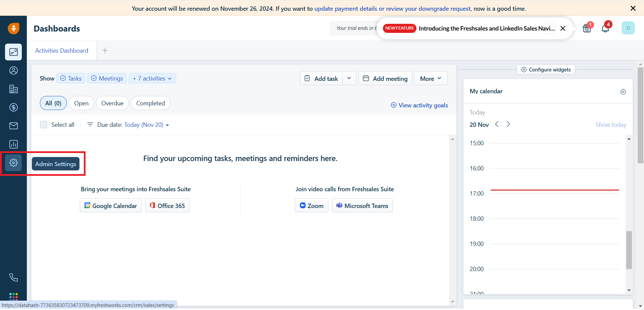Click the current-time red line in calendar
This screenshot has height=310, width=644.
(555, 190)
